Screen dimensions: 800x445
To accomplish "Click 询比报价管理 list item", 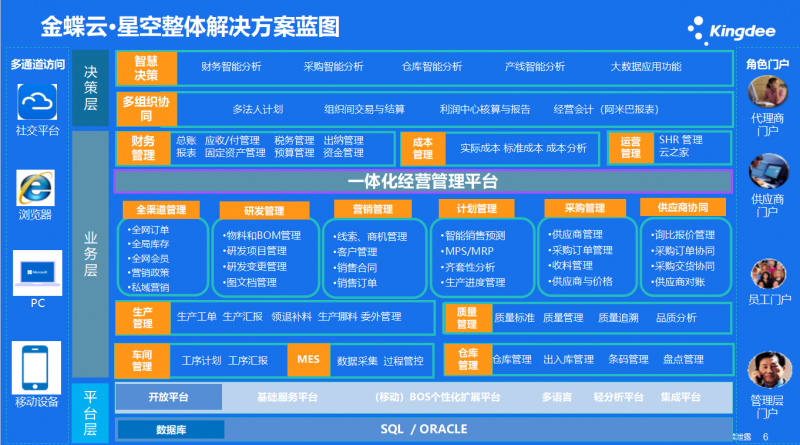I will 683,235.
